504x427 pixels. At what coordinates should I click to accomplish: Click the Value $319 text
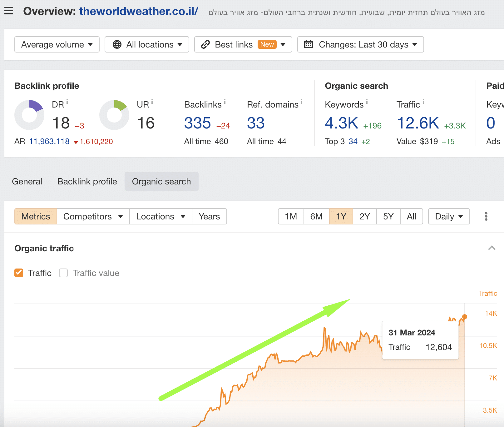coord(417,141)
